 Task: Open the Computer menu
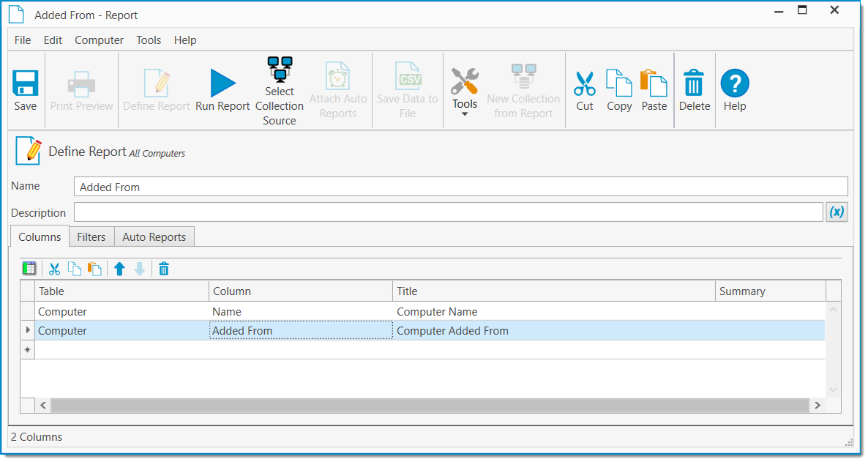tap(98, 40)
